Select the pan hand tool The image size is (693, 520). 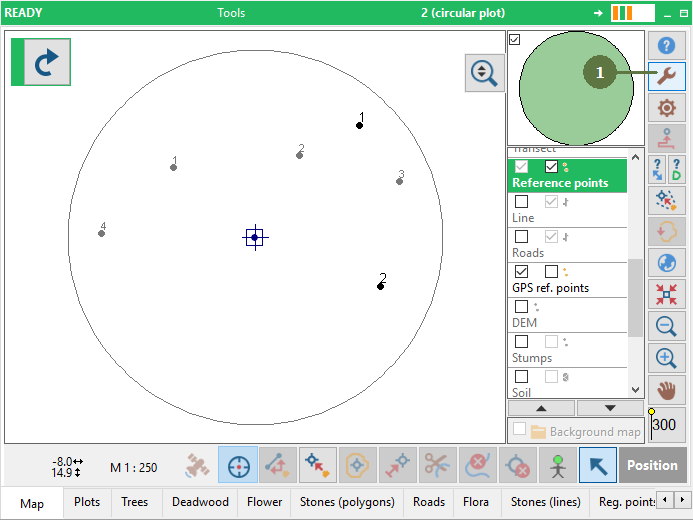tap(667, 390)
